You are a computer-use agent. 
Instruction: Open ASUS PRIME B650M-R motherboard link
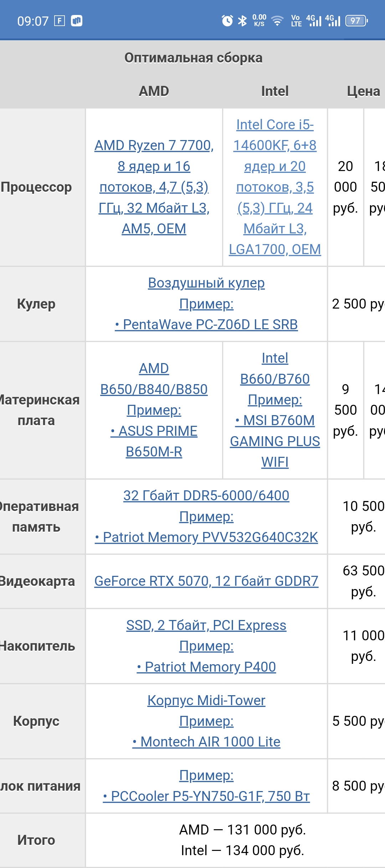point(154,441)
